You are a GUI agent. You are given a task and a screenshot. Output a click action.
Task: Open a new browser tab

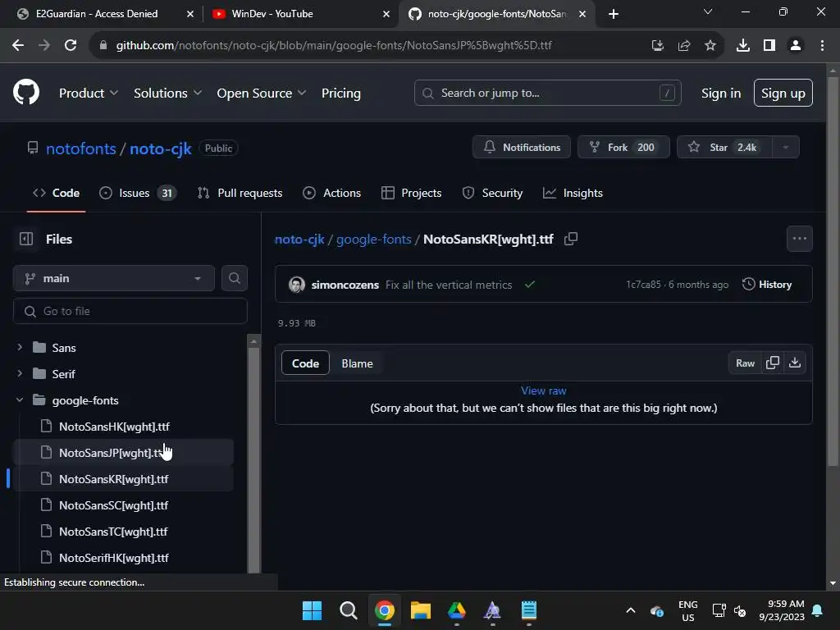coord(614,14)
